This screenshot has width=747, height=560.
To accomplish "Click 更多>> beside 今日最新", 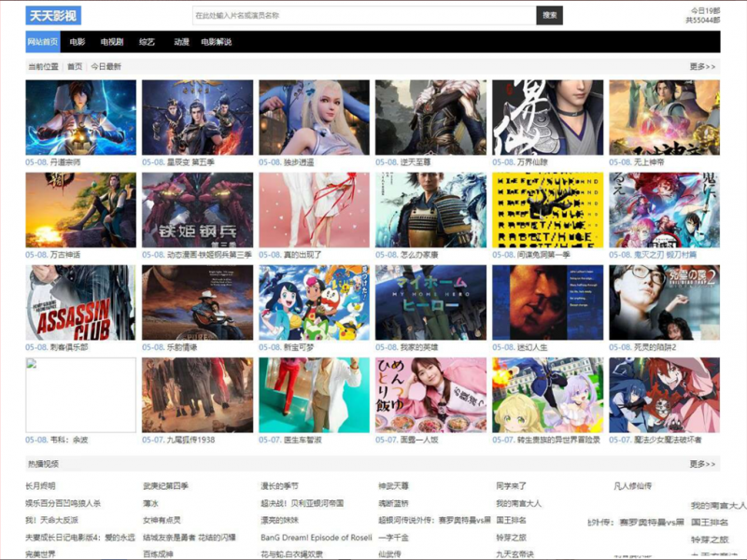I will pyautogui.click(x=702, y=67).
